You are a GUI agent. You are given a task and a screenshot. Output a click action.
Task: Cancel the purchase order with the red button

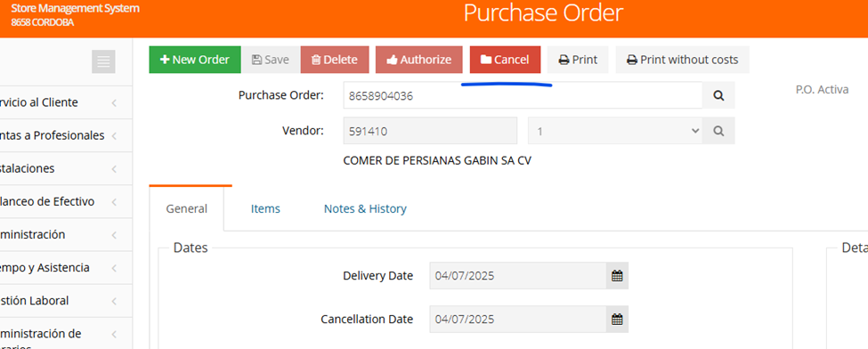(505, 60)
